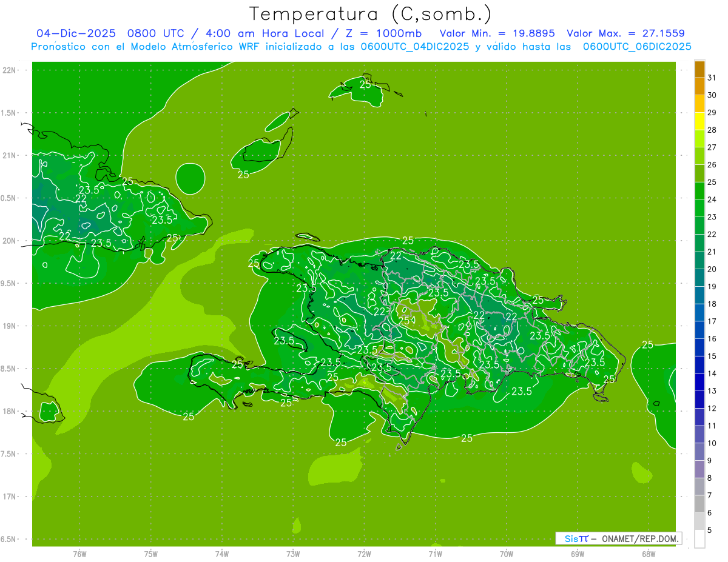Click the 76W longitude axis label
Image resolution: width=728 pixels, height=562 pixels.
point(79,554)
